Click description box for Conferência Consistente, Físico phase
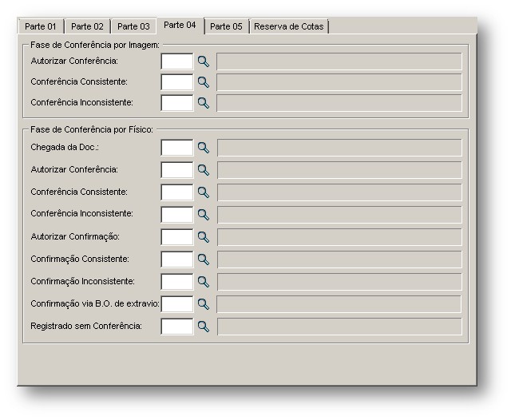The image size is (511, 420). pos(339,192)
